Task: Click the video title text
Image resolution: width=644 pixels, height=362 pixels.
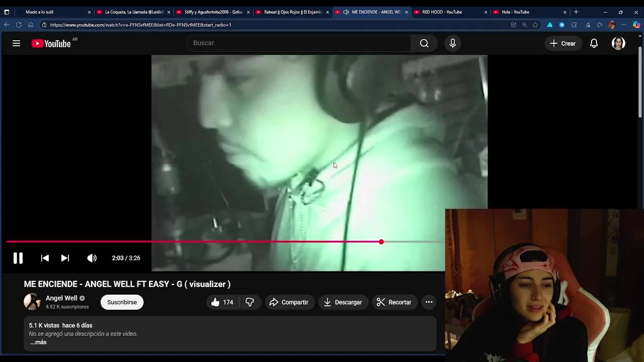Action: (x=127, y=284)
